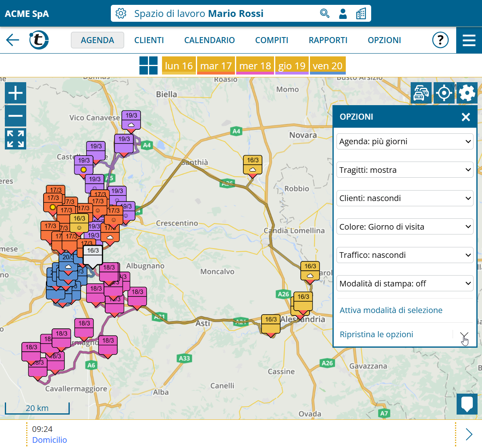The width and height of the screenshot is (482, 448).
Task: Click the traffic cars icon
Action: point(421,93)
